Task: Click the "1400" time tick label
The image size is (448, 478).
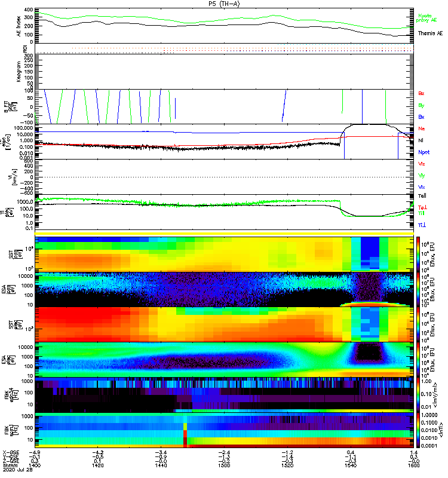Action: [x=35, y=465]
